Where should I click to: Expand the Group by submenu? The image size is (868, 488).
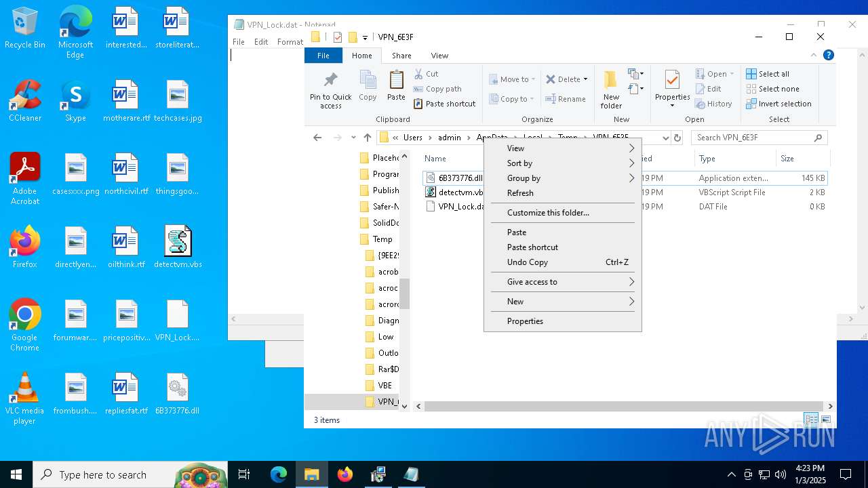(x=563, y=178)
